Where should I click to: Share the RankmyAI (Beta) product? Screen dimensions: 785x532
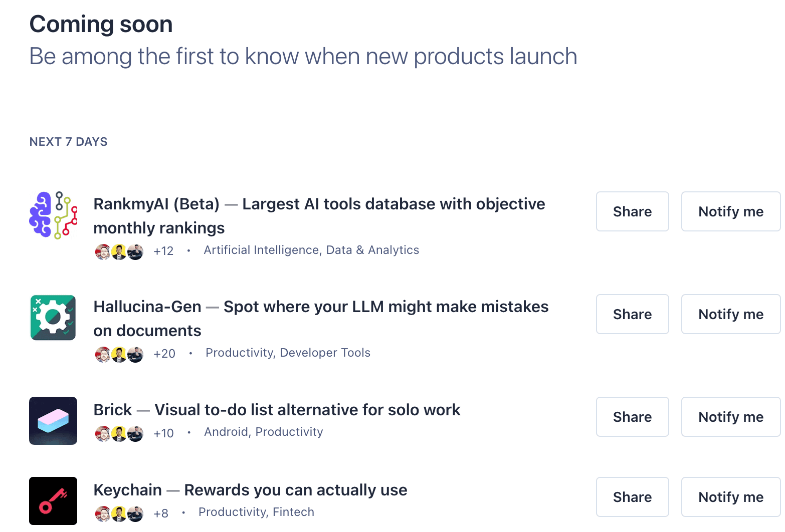point(632,211)
